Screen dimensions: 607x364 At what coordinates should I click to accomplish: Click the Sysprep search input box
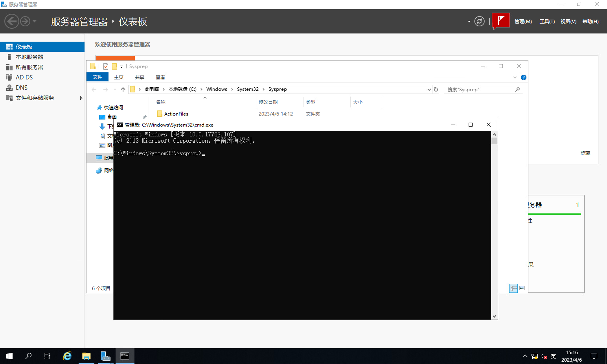point(480,90)
